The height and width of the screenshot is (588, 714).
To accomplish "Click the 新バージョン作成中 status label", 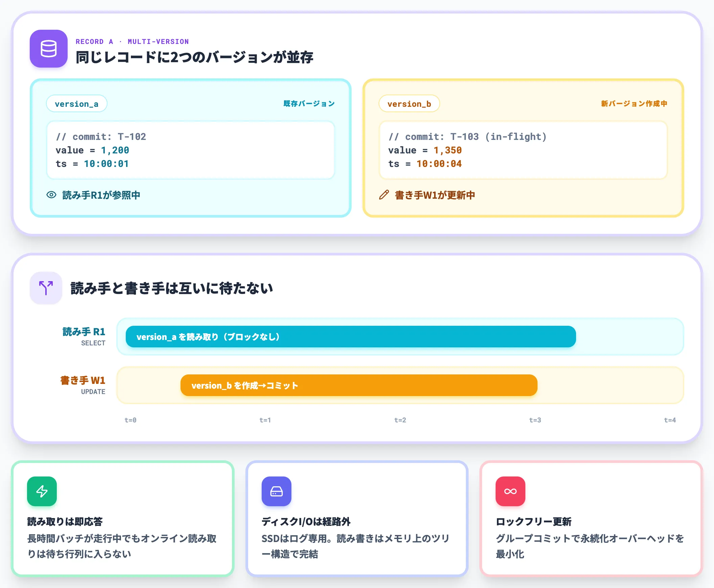I will coord(634,104).
